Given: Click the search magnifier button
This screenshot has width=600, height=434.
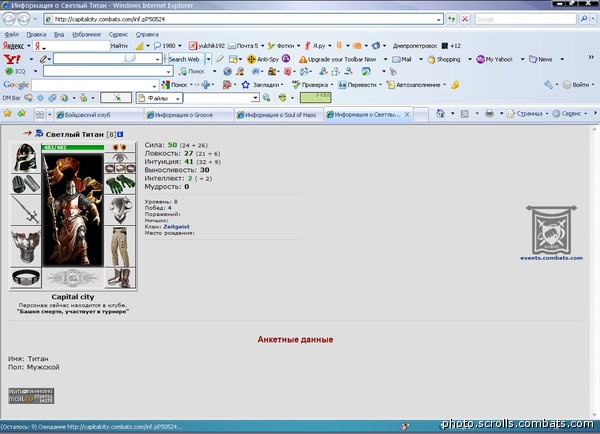Looking at the screenshot, I should pyautogui.click(x=584, y=19).
